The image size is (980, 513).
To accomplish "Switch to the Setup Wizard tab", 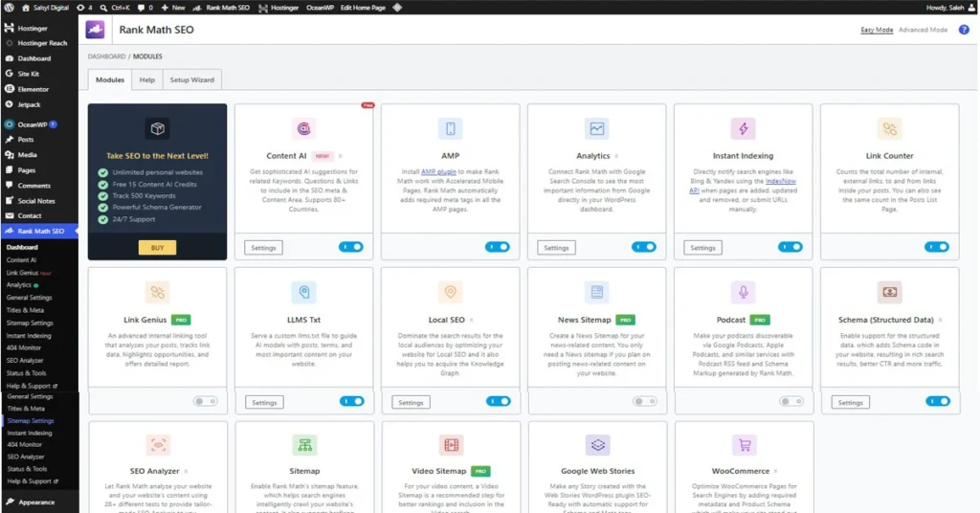I will pos(191,80).
